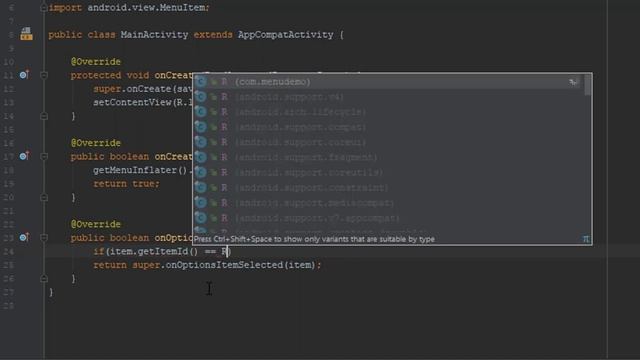Click the class icon beside R (android.support.constraint)
The width and height of the screenshot is (640, 360).
200,187
